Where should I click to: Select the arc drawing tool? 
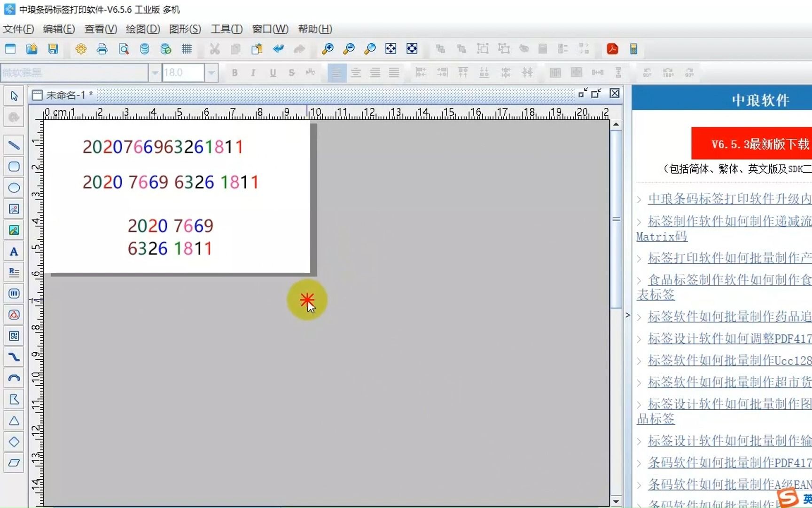point(14,378)
